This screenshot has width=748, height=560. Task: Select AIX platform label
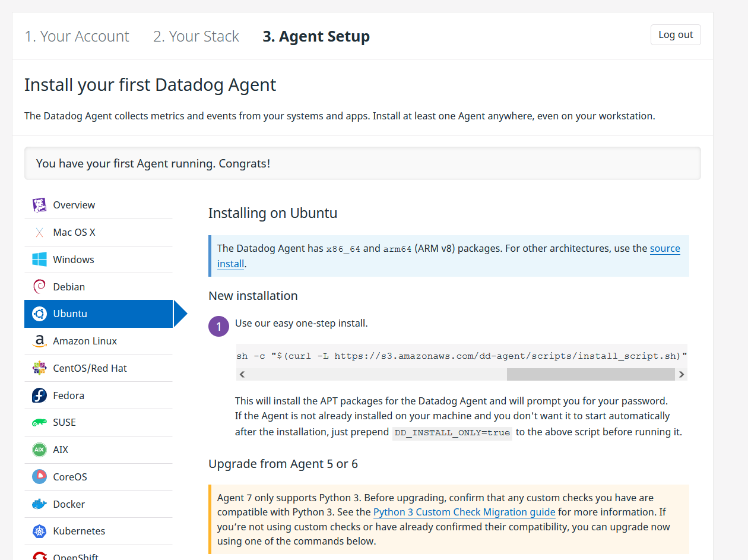[x=61, y=450]
